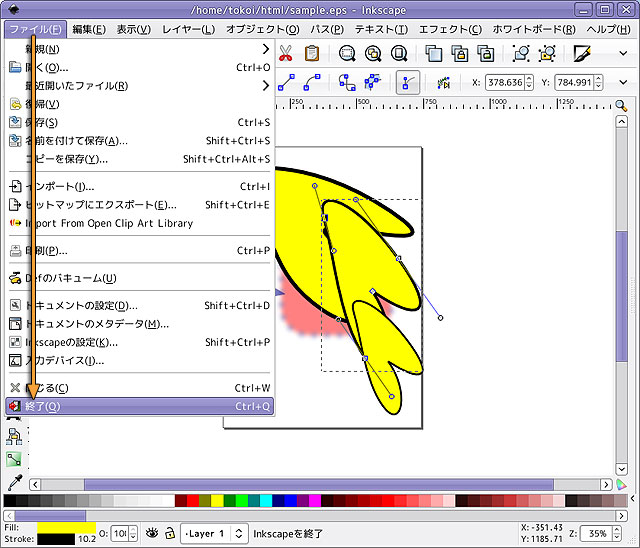Screen dimensions: 640x548
Task: Toggle Layer 1 visibility eye icon
Action: point(153,534)
